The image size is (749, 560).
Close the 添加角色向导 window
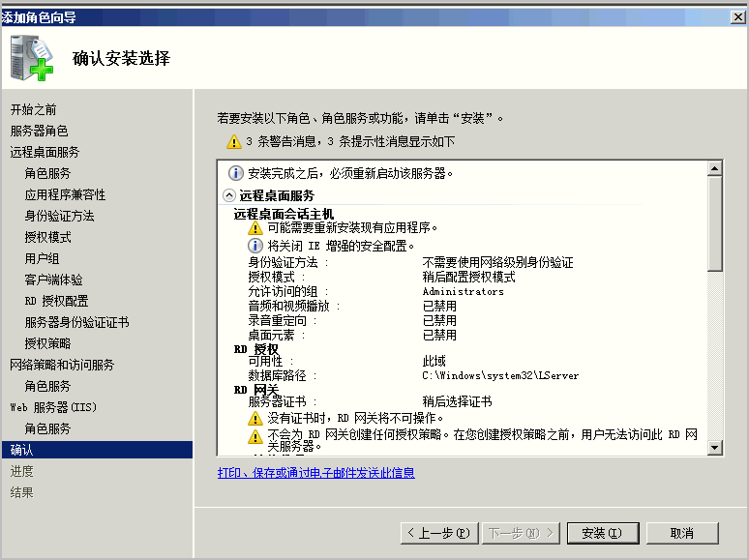(x=738, y=17)
